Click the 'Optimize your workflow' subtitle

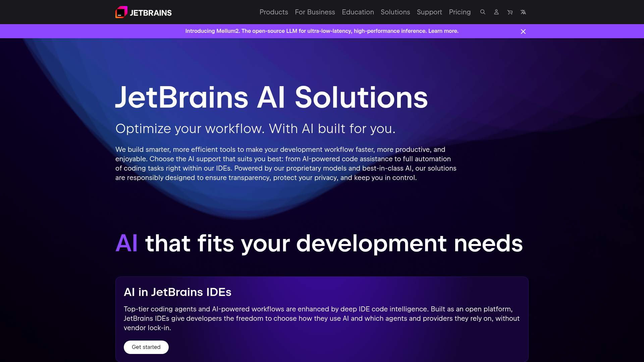point(256,129)
